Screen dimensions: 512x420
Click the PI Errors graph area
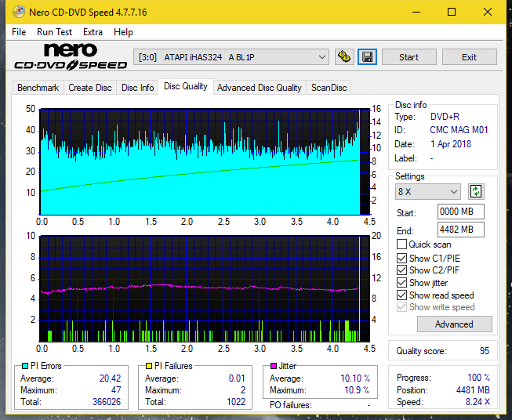[205, 162]
